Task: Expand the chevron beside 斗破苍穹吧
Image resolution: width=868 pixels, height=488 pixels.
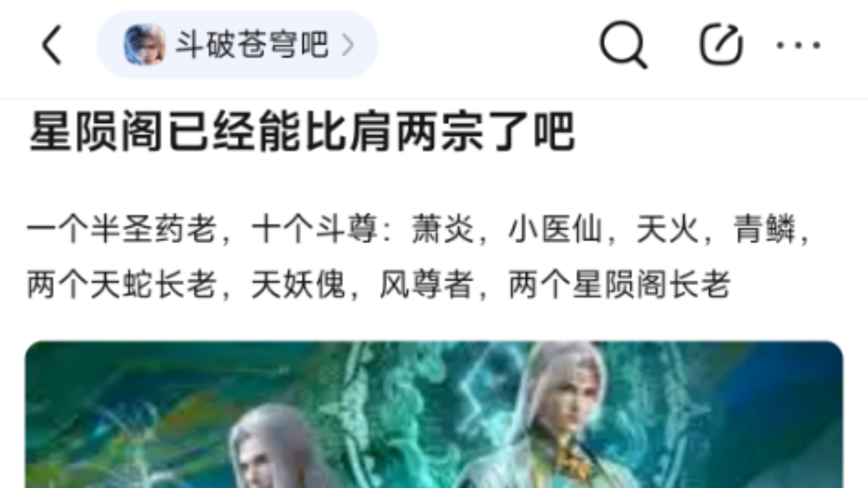Action: pyautogui.click(x=348, y=45)
